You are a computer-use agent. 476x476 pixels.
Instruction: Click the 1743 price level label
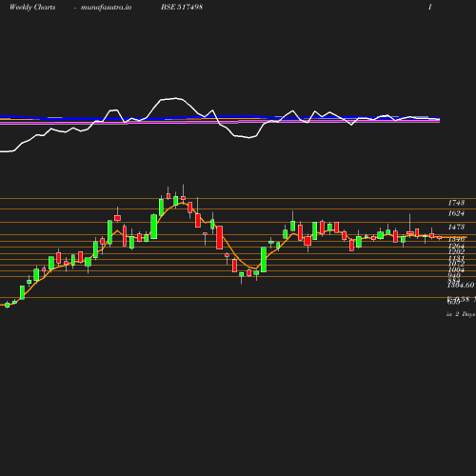click(x=456, y=203)
